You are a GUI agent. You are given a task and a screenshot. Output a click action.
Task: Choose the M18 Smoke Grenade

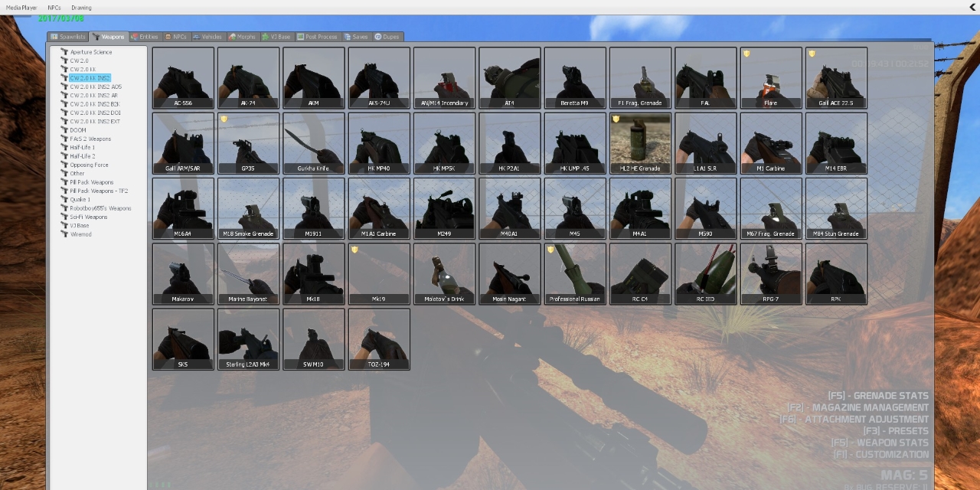(x=248, y=209)
